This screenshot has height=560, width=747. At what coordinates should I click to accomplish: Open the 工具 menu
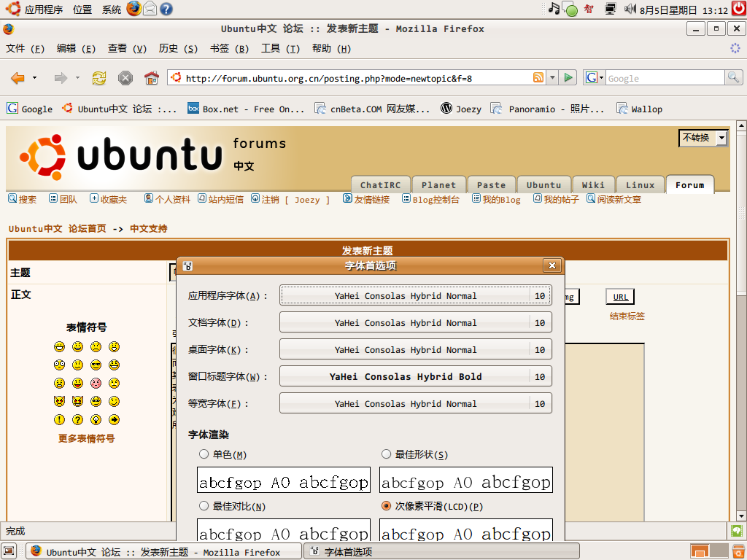point(280,49)
